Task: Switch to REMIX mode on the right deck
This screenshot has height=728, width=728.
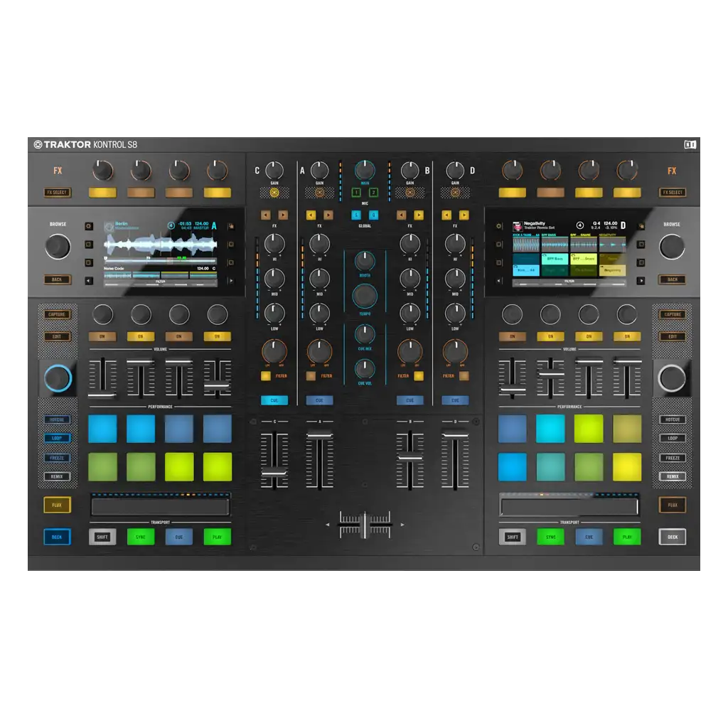Action: tap(673, 476)
